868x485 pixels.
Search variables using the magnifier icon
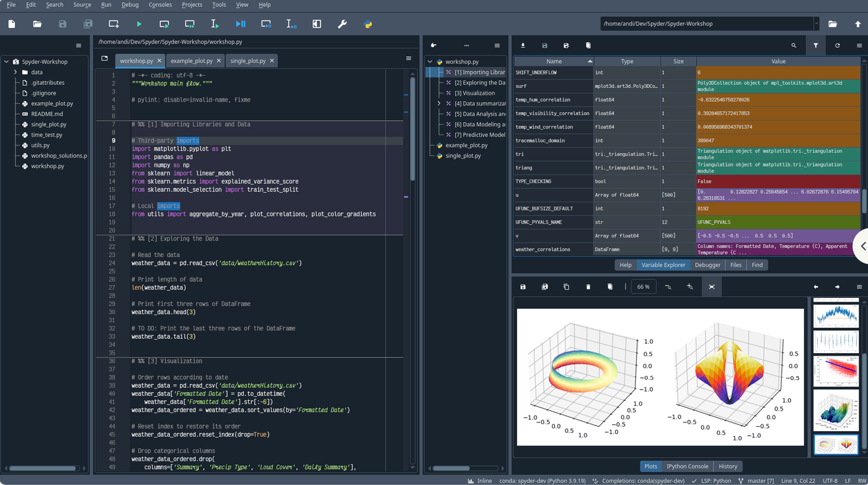[x=794, y=45]
